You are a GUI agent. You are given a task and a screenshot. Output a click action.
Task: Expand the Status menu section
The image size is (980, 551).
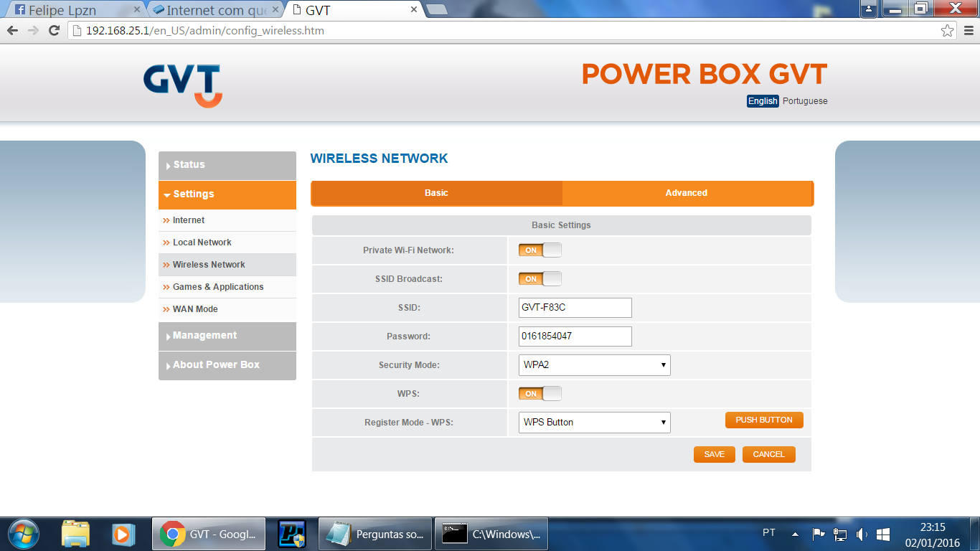click(x=227, y=165)
